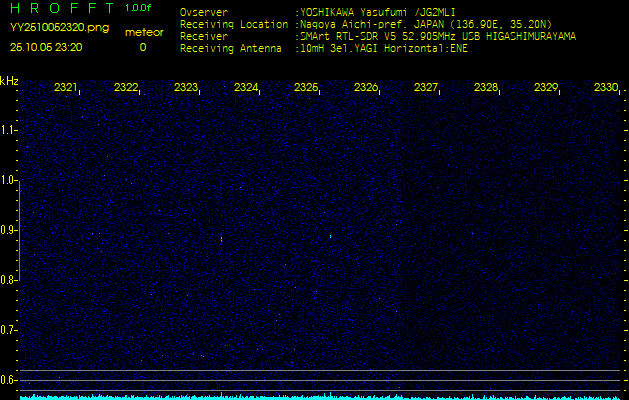Image resolution: width=629 pixels, height=400 pixels.
Task: Select the 1.1 frequency axis label
Action: 9,130
